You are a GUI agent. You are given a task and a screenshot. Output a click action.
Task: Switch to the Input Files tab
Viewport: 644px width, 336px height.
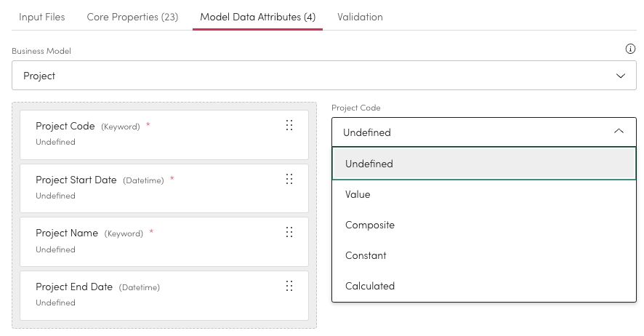tap(41, 17)
